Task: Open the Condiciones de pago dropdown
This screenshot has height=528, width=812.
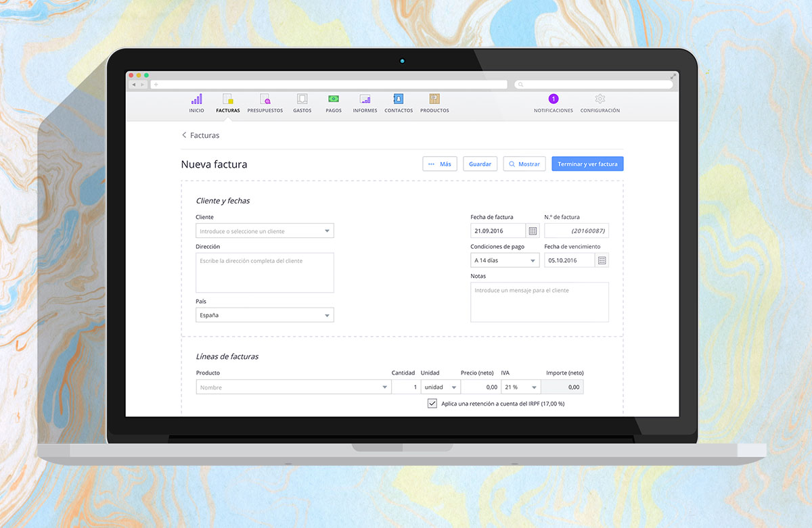Action: [x=505, y=260]
